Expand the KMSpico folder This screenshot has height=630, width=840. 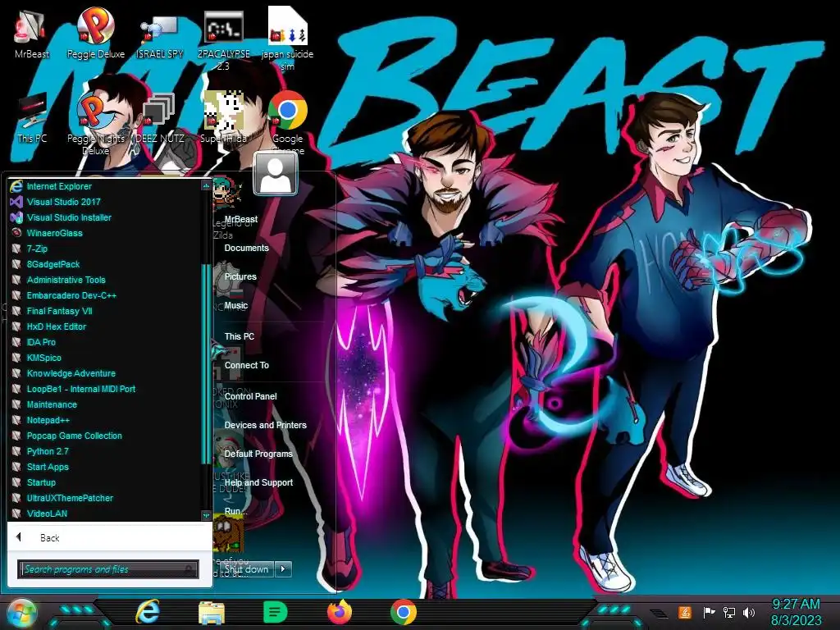105,358
